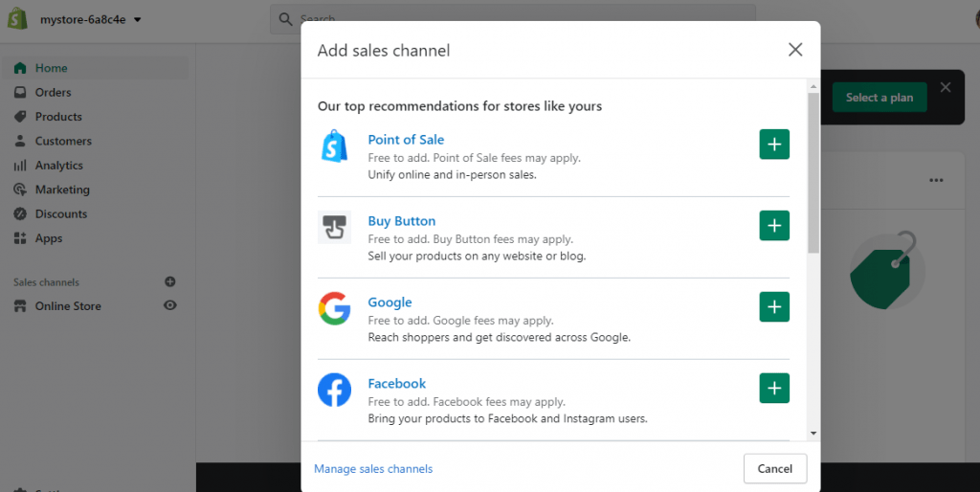Click the Marketing target icon

pyautogui.click(x=20, y=190)
